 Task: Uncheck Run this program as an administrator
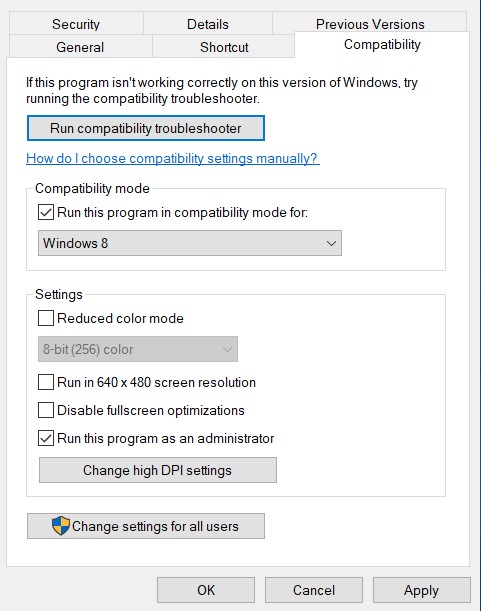click(46, 438)
